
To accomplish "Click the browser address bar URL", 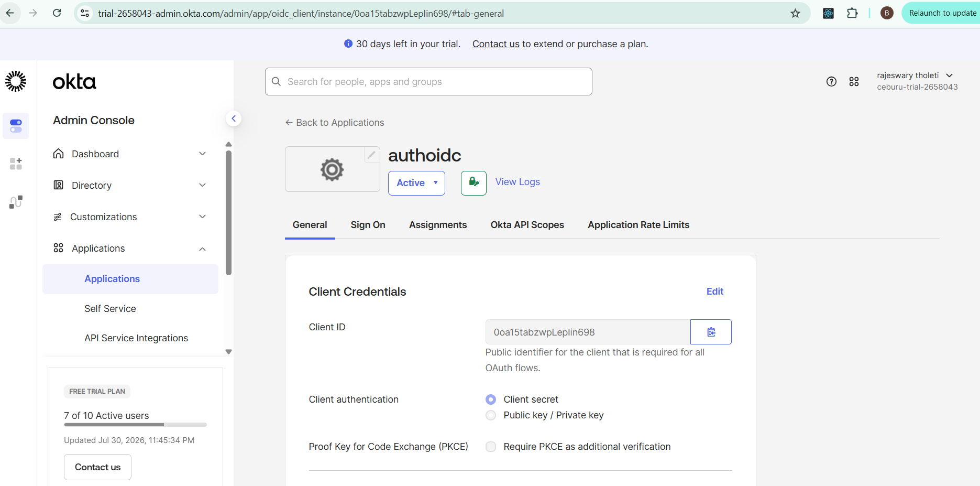I will (301, 13).
